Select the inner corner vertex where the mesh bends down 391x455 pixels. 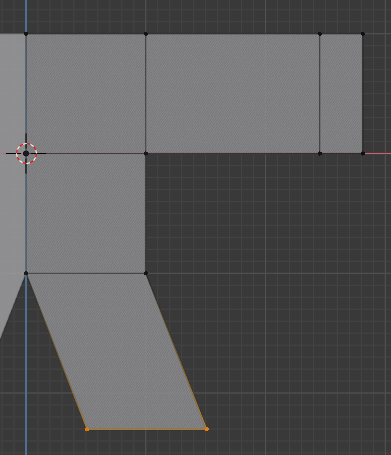pyautogui.click(x=146, y=153)
